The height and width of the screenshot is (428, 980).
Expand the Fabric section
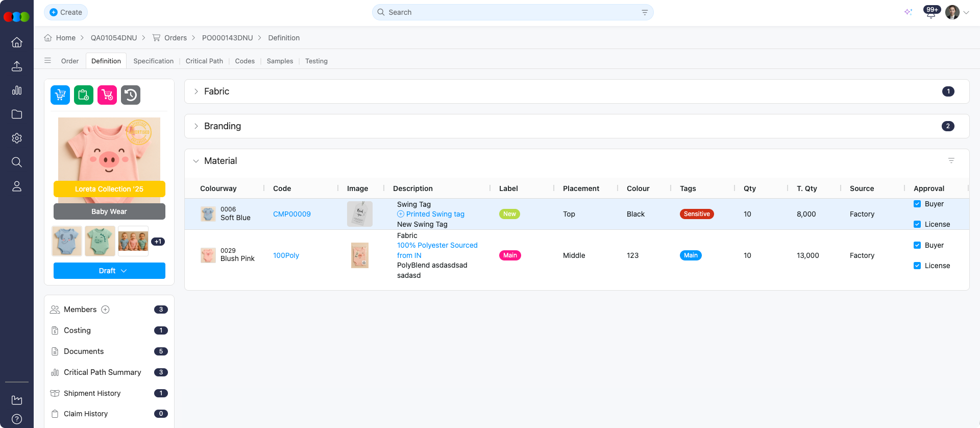(x=196, y=91)
